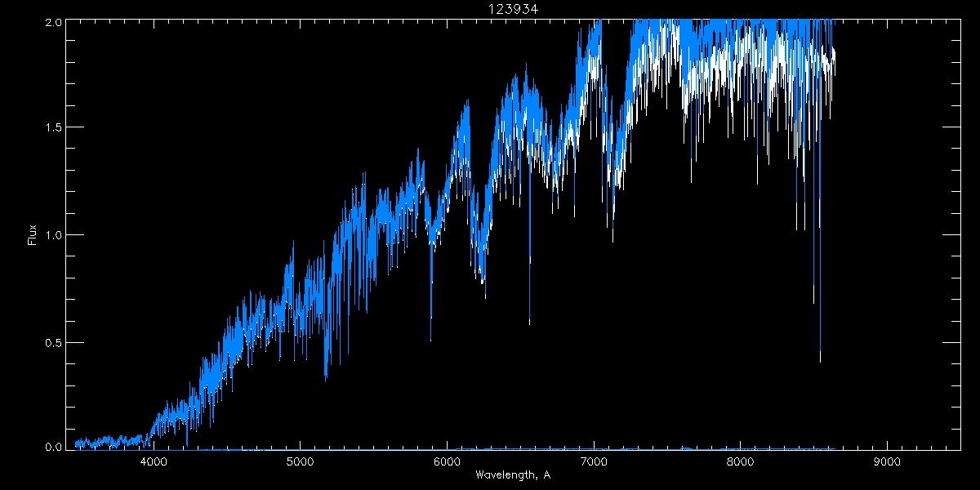The image size is (980, 490).
Task: Select the 9000 tick label on x-axis
Action: coord(887,461)
